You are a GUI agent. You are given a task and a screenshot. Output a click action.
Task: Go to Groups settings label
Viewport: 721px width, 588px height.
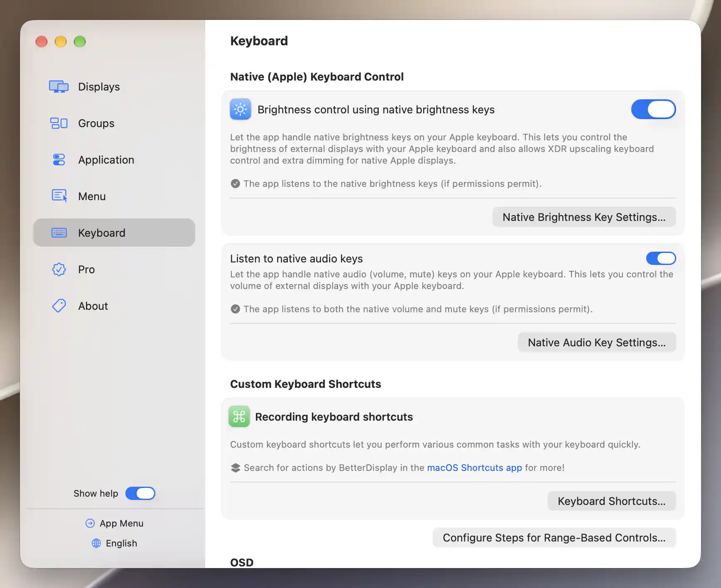[96, 123]
